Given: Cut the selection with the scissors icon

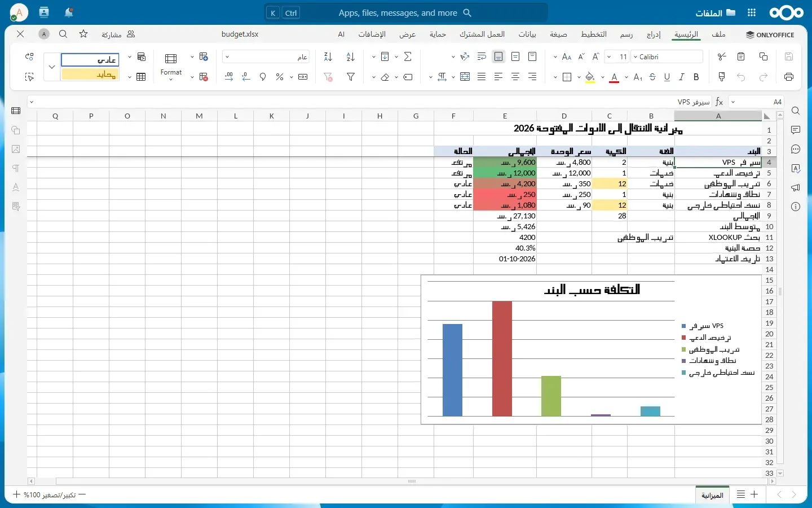Looking at the screenshot, I should 722,56.
